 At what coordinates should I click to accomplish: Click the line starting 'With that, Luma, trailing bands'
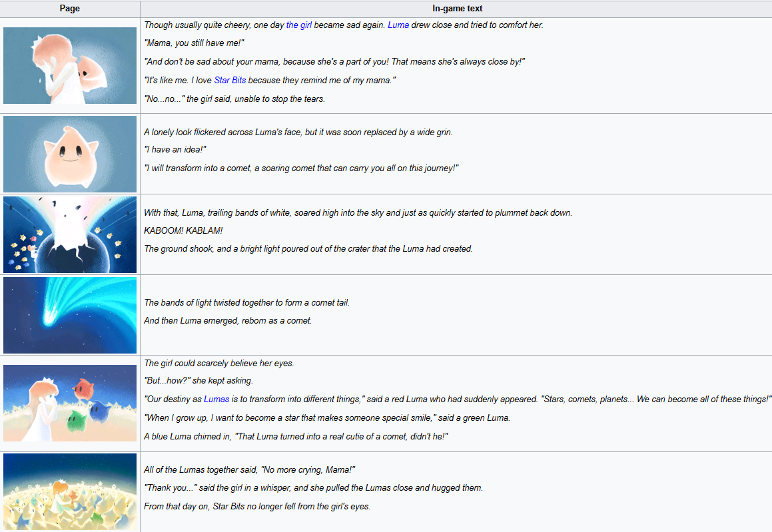tap(358, 213)
